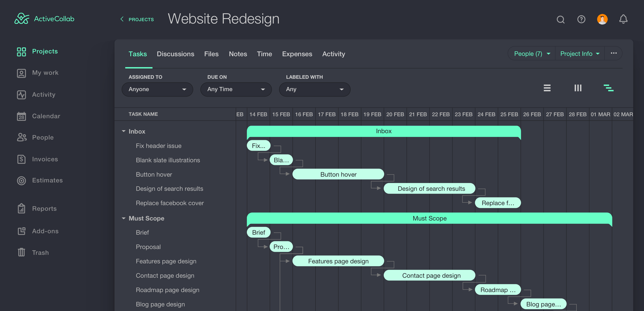Open the search icon in header

[561, 20]
